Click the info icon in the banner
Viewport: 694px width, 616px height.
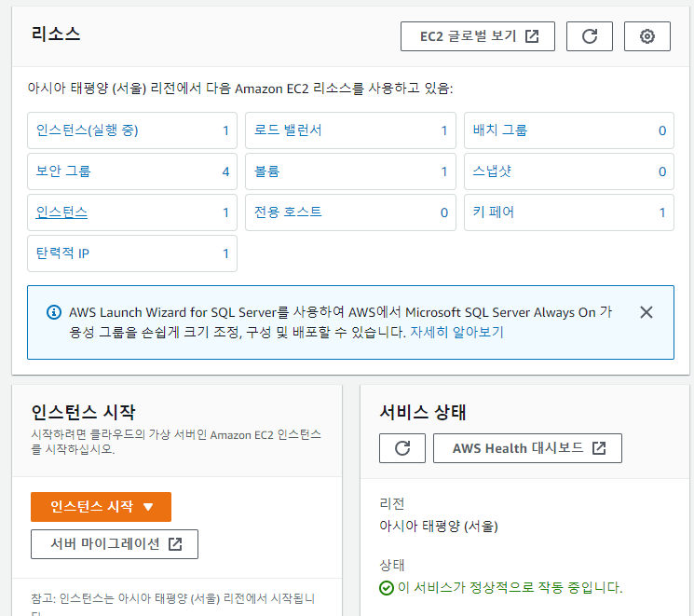point(54,312)
